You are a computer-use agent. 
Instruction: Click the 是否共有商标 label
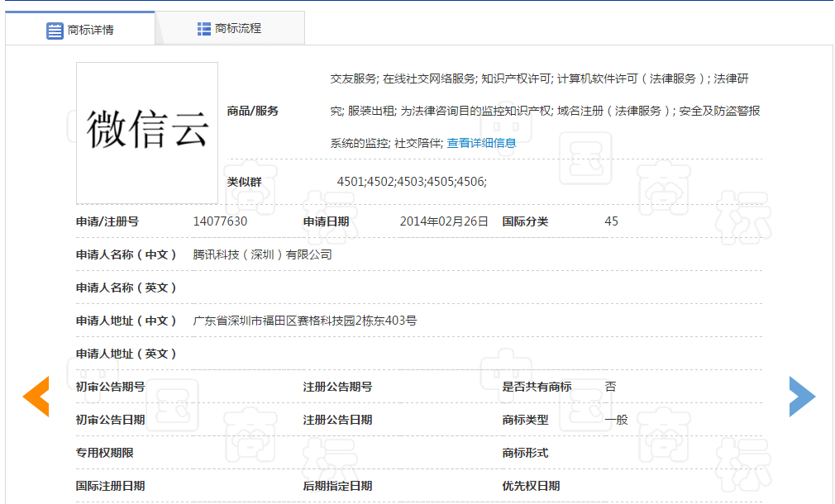click(537, 387)
